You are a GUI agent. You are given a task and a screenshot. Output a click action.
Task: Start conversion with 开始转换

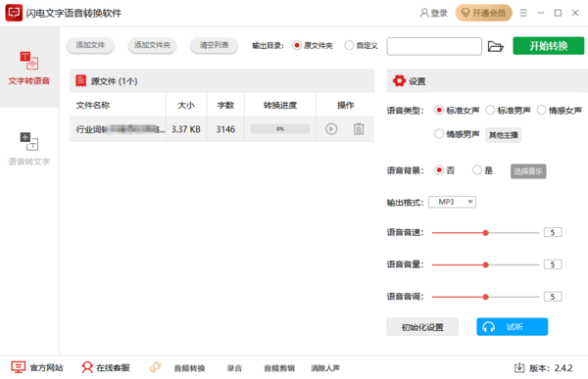pos(548,46)
